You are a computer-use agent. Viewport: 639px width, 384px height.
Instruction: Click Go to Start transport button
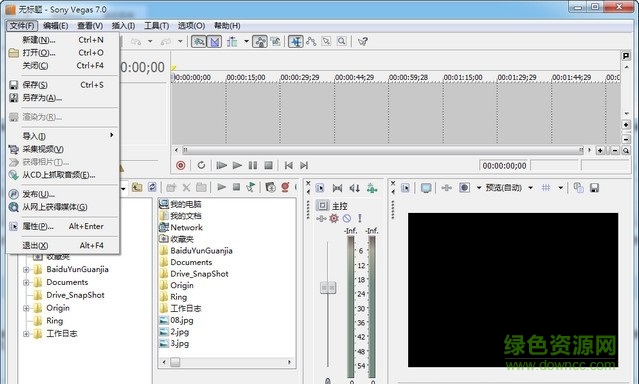pyautogui.click(x=289, y=166)
